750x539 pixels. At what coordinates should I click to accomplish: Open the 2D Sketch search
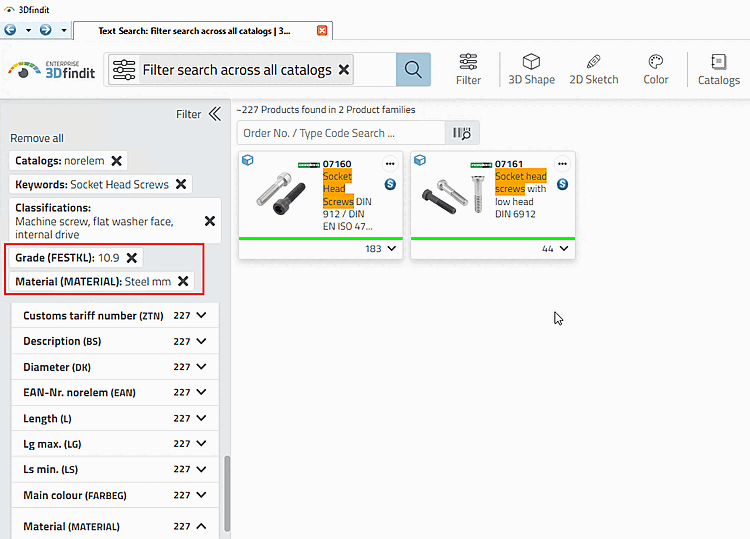(x=594, y=70)
